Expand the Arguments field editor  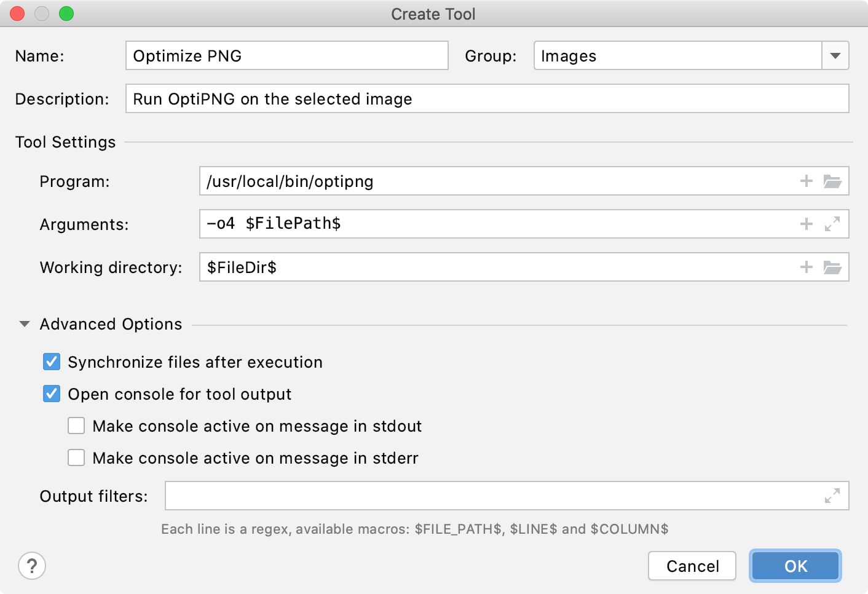[832, 224]
